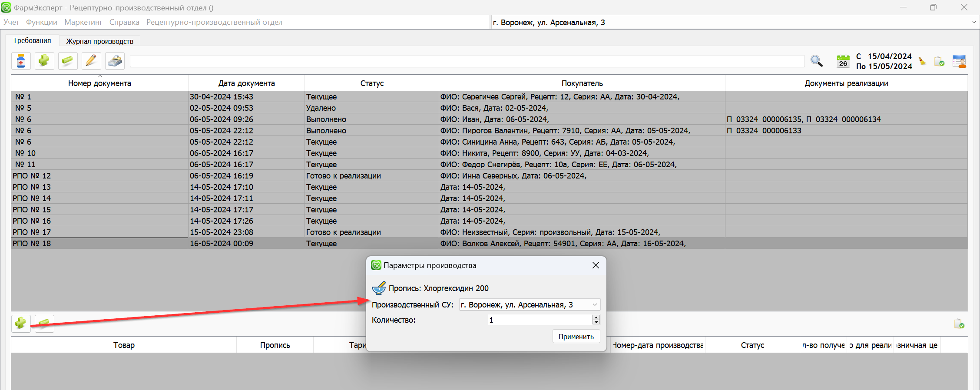Click the broom clear filter icon
980x390 pixels.
(922, 61)
